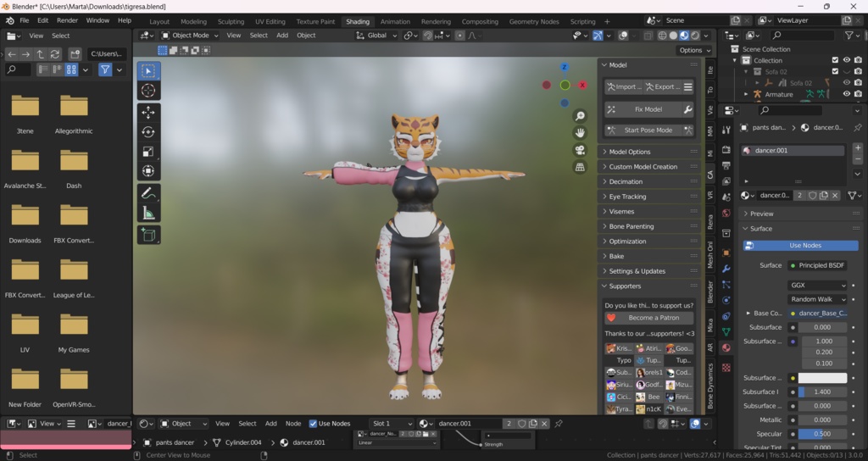
Task: Disable Collection in renders camera icon
Action: point(858,60)
